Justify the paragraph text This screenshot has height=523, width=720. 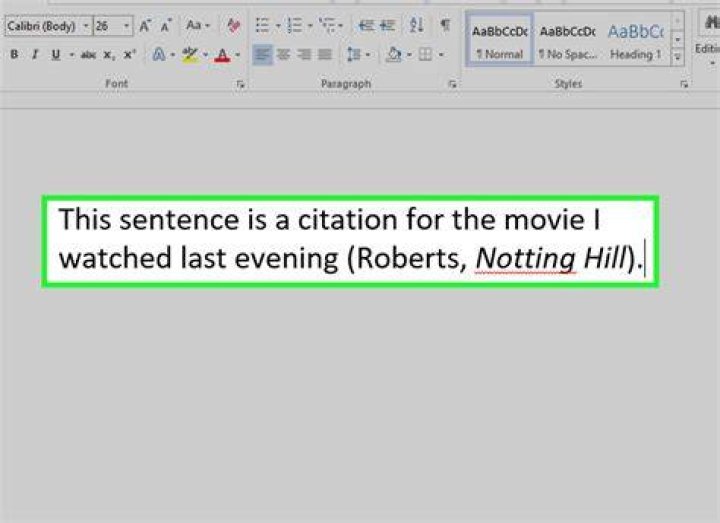point(325,55)
